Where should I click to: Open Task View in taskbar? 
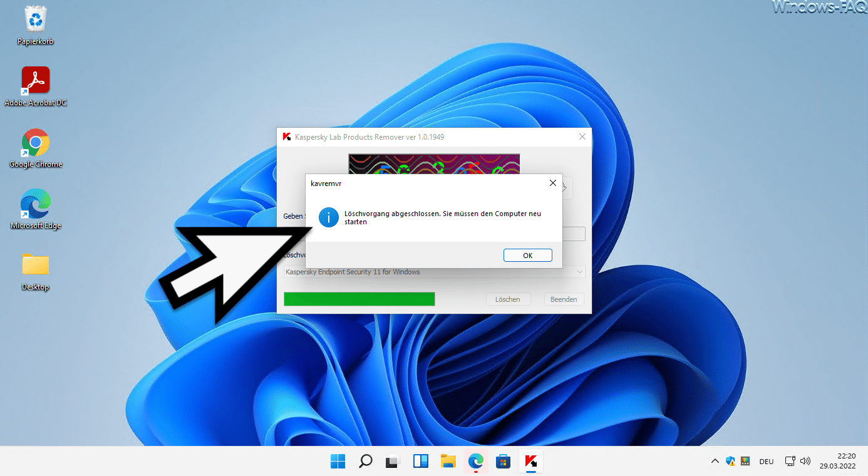tap(393, 462)
